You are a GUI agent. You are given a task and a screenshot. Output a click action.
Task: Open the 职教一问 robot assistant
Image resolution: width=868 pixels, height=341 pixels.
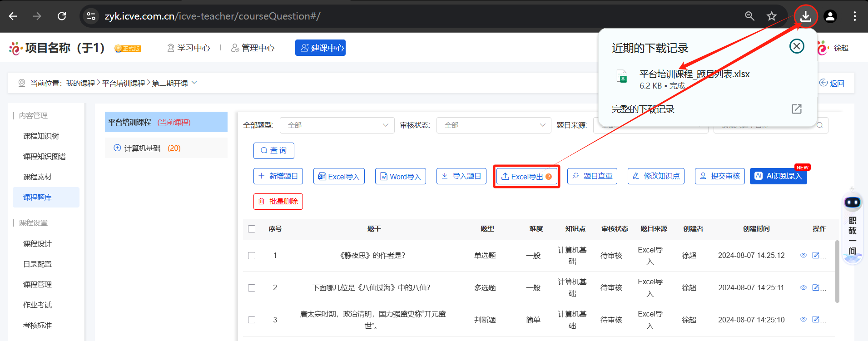coord(852,203)
